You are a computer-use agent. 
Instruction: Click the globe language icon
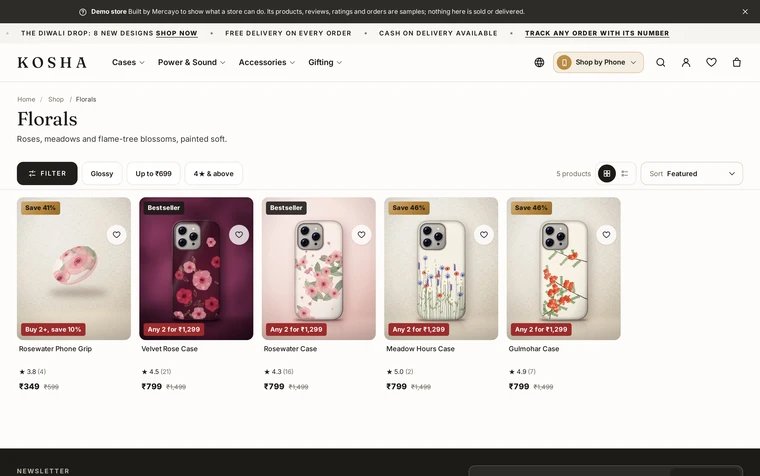click(x=539, y=63)
